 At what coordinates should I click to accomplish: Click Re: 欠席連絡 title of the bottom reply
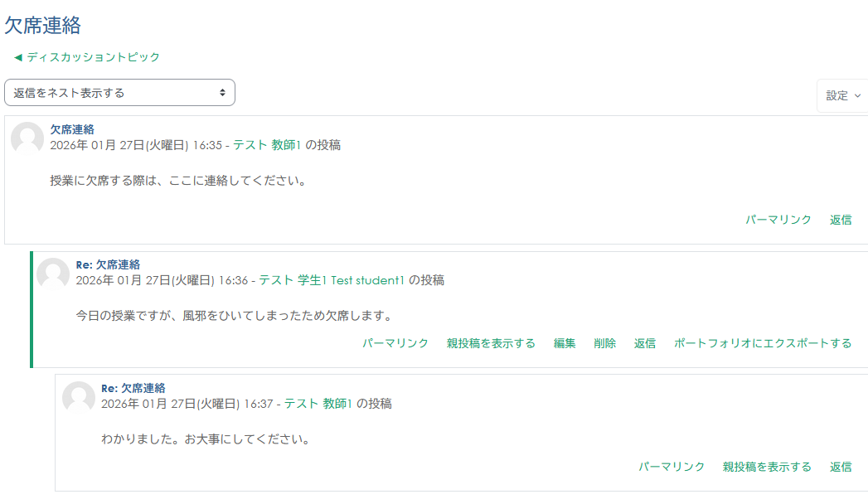pos(133,387)
